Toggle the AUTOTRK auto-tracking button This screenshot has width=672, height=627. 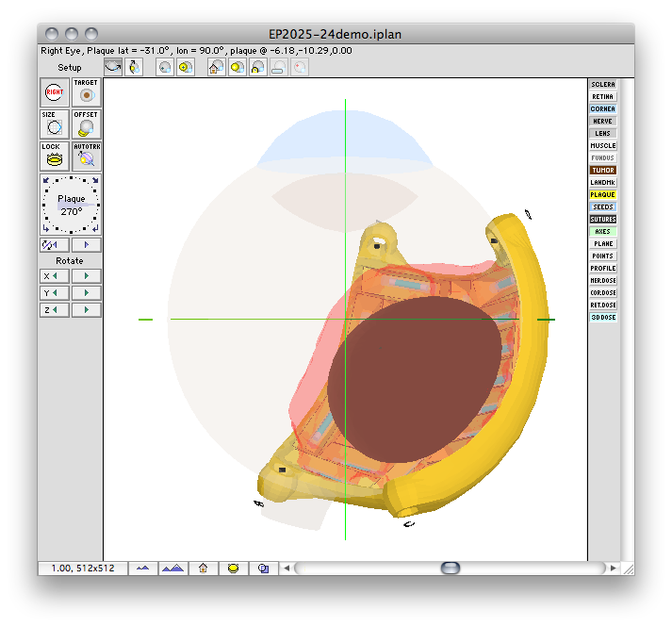point(86,157)
